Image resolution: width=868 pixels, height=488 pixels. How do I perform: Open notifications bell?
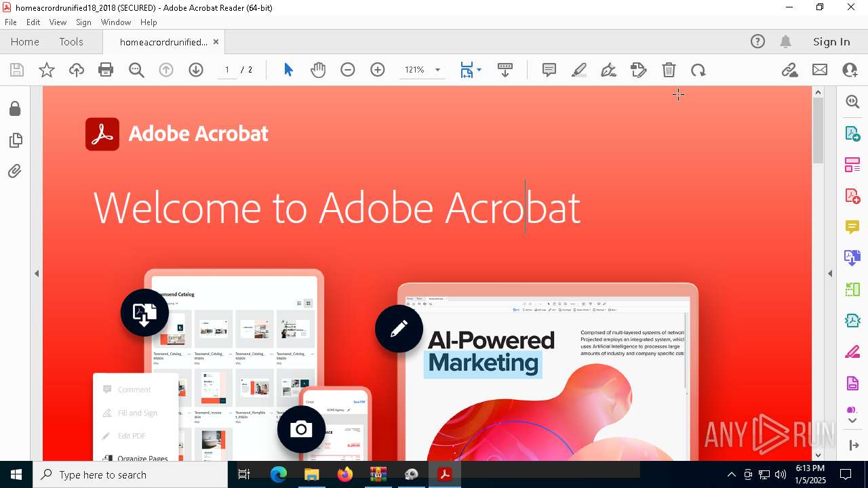click(x=786, y=41)
